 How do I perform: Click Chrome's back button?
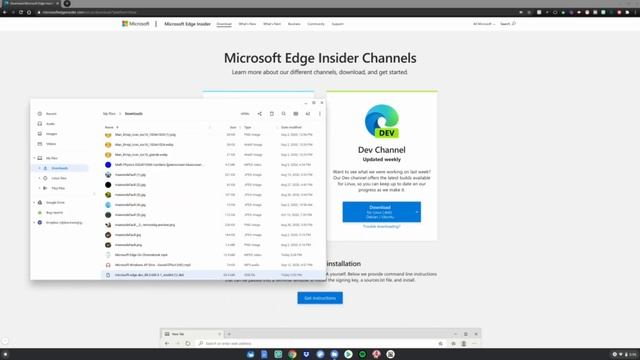[x=5, y=12]
